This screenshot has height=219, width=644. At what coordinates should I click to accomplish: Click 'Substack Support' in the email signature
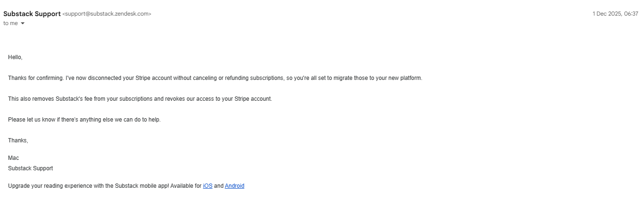[30, 168]
